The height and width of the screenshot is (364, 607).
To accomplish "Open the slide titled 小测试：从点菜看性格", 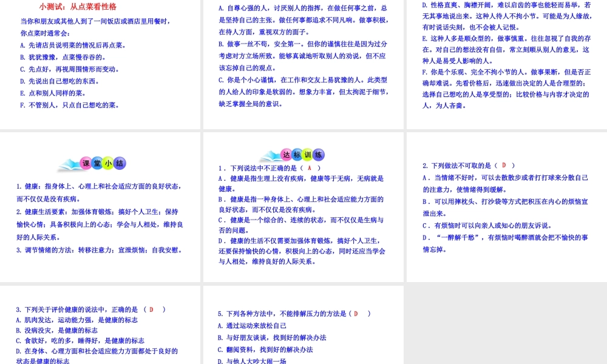I will (x=100, y=64).
